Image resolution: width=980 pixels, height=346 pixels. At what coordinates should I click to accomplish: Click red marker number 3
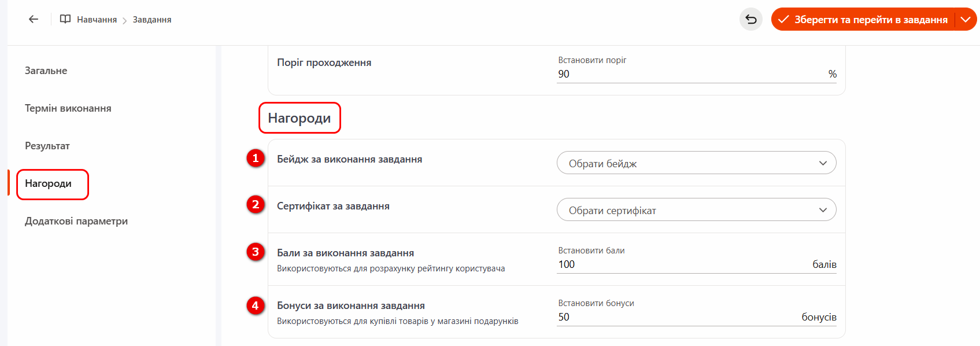coord(256,252)
